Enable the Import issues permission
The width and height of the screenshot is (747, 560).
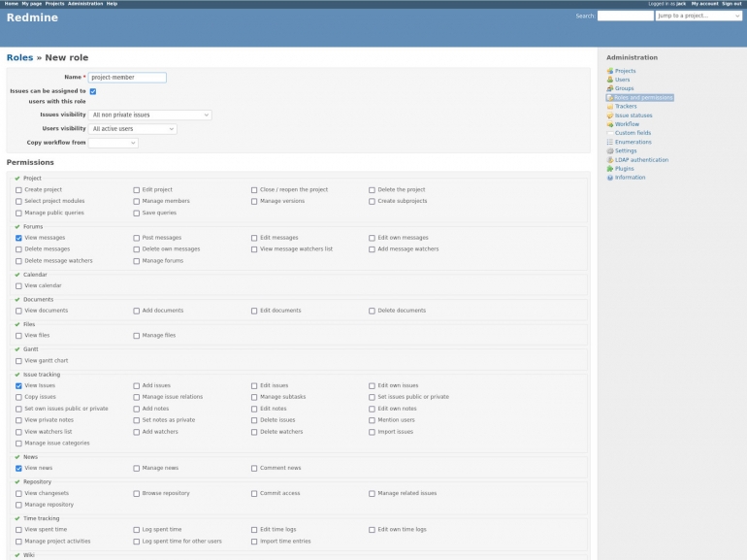(372, 432)
